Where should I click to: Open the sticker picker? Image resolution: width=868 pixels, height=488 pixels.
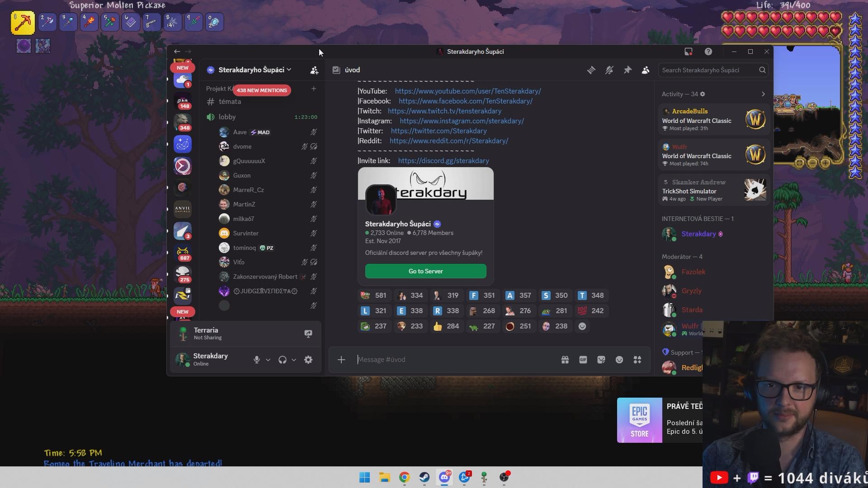601,360
